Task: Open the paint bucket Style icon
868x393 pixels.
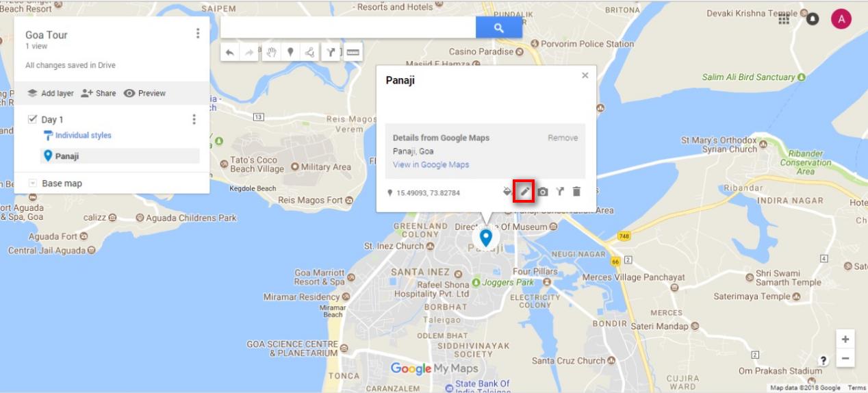Action: point(507,192)
